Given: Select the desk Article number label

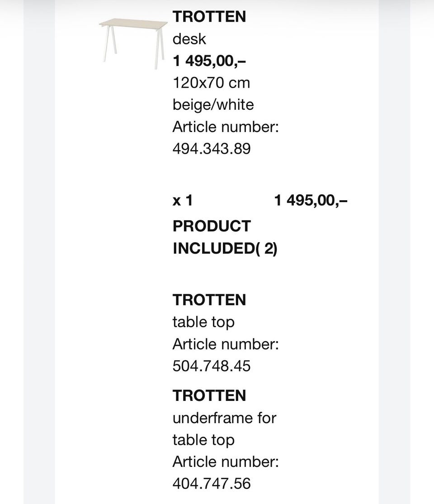Looking at the screenshot, I should 226,127.
